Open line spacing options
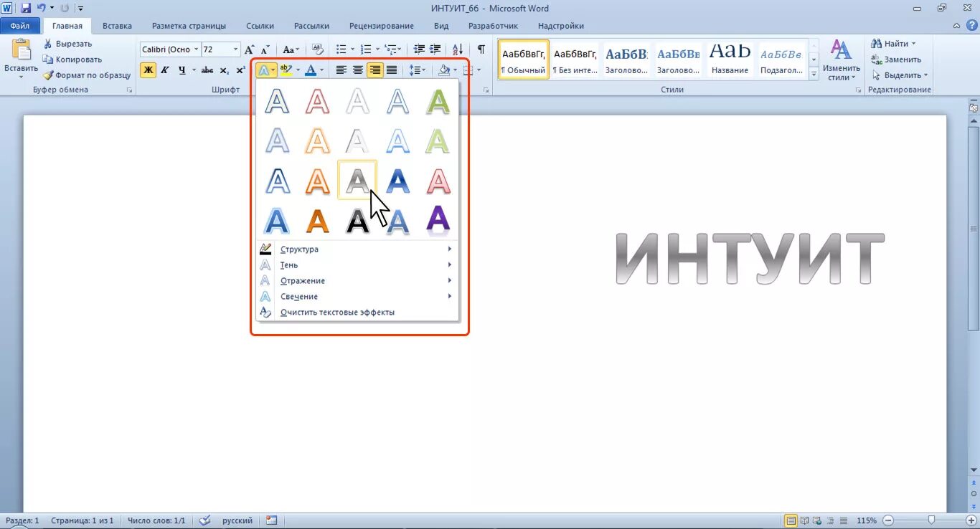The width and height of the screenshot is (980, 529). [x=417, y=70]
